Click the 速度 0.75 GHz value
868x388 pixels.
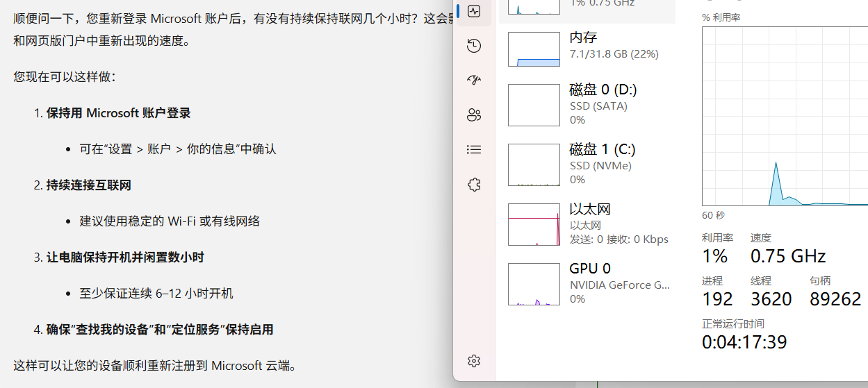click(x=788, y=256)
